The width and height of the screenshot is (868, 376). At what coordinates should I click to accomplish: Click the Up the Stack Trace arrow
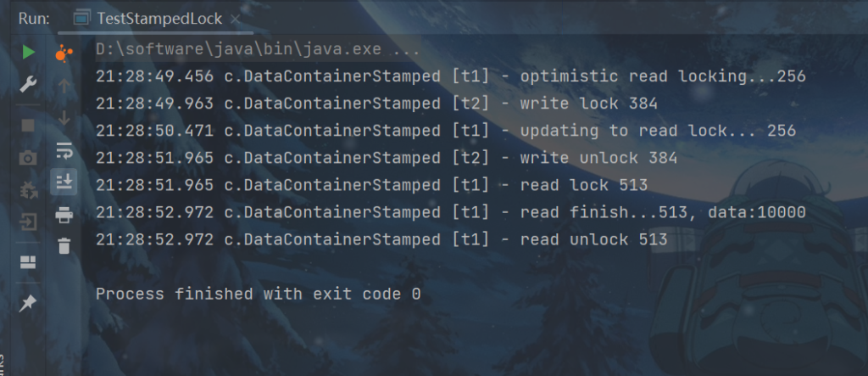tap(64, 86)
